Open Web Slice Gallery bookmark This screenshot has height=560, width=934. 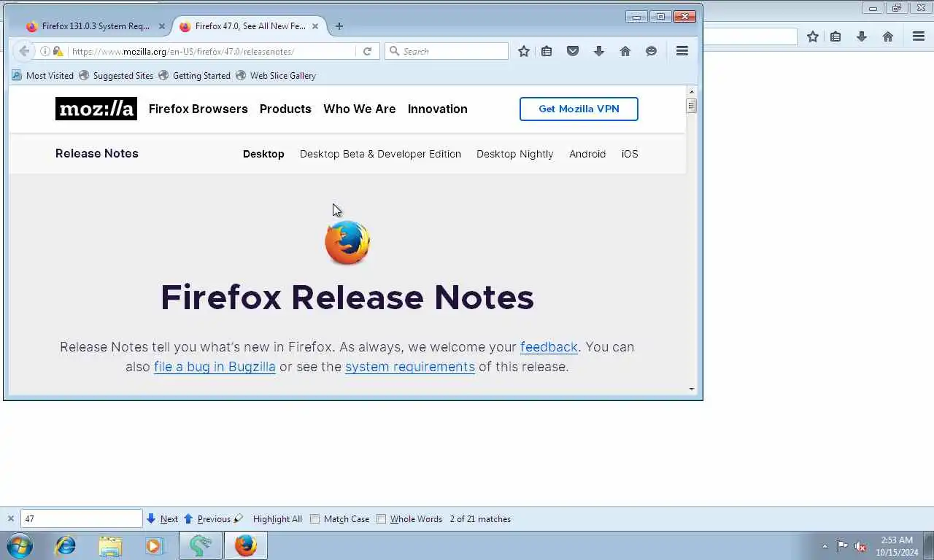click(276, 75)
